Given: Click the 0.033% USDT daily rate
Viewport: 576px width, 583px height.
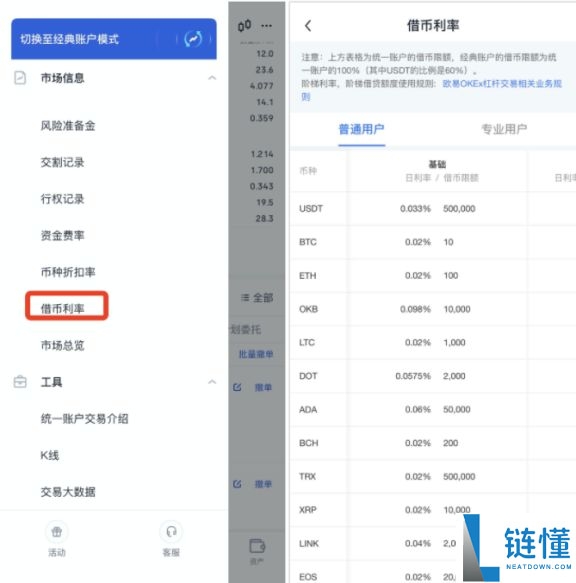Looking at the screenshot, I should coord(415,209).
